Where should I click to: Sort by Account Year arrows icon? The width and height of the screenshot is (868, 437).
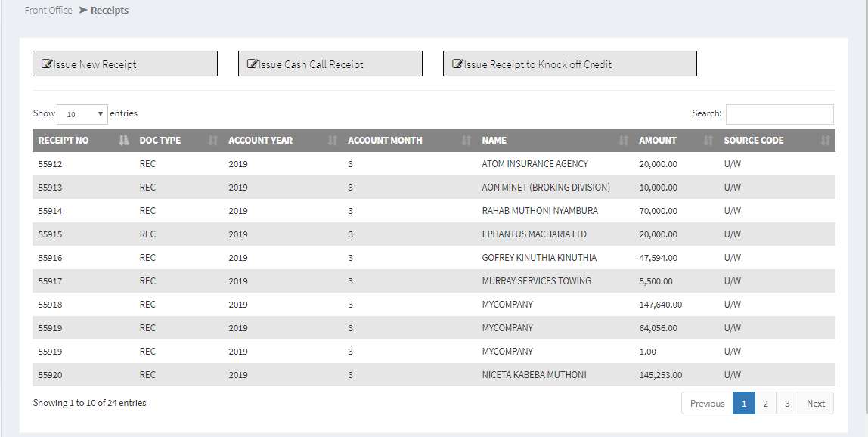(x=333, y=141)
